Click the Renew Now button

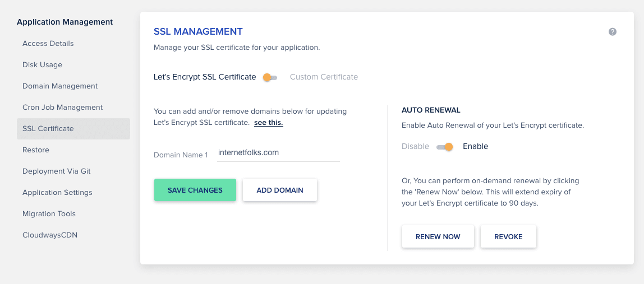[438, 236]
